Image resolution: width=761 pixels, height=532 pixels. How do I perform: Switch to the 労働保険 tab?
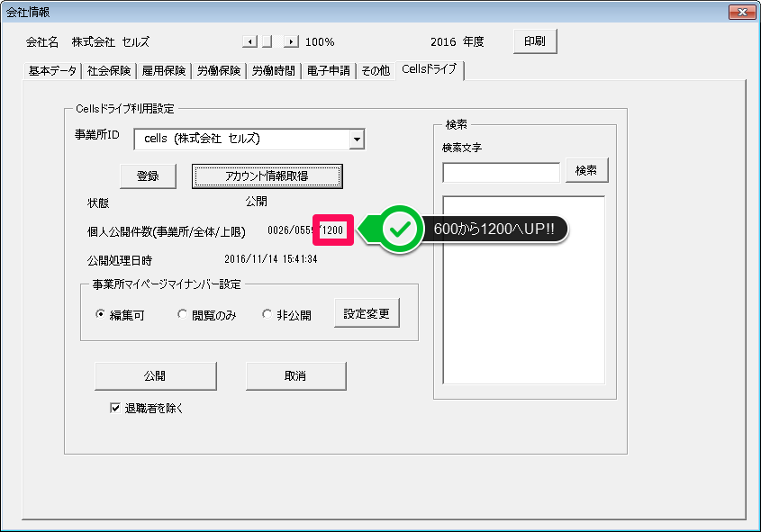219,71
